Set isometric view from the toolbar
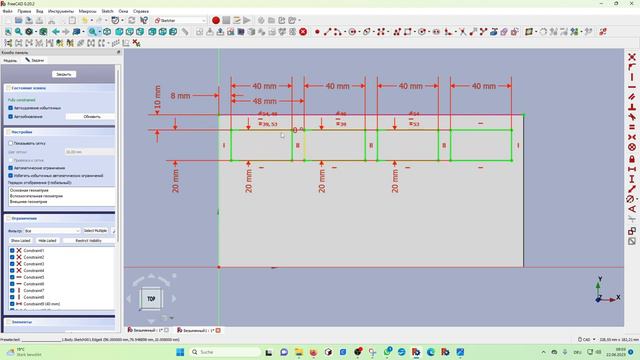 click(x=107, y=31)
